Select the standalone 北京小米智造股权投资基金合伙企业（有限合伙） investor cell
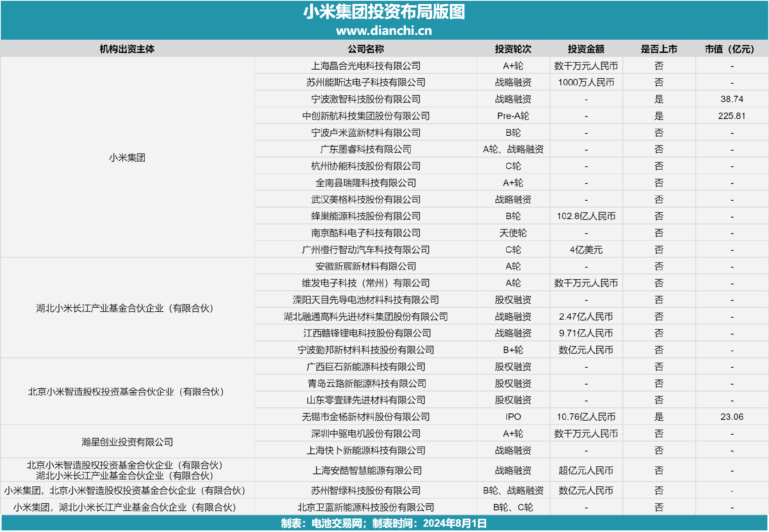The height and width of the screenshot is (532, 769). pos(127,391)
